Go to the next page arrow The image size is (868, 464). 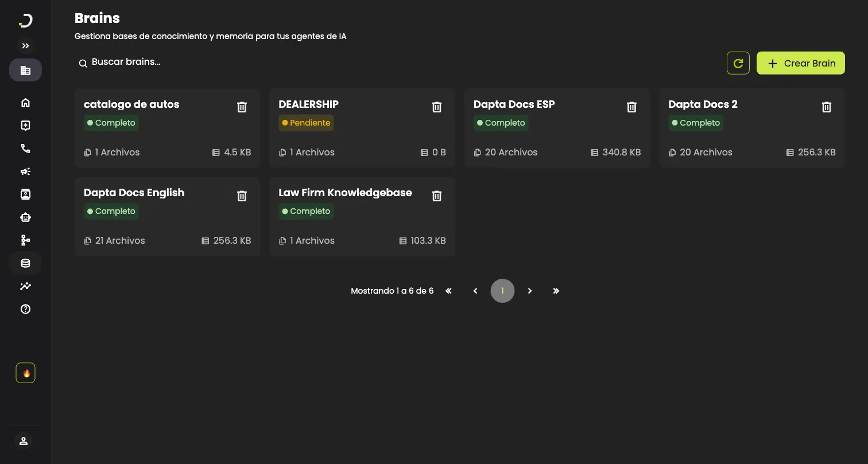pos(530,291)
